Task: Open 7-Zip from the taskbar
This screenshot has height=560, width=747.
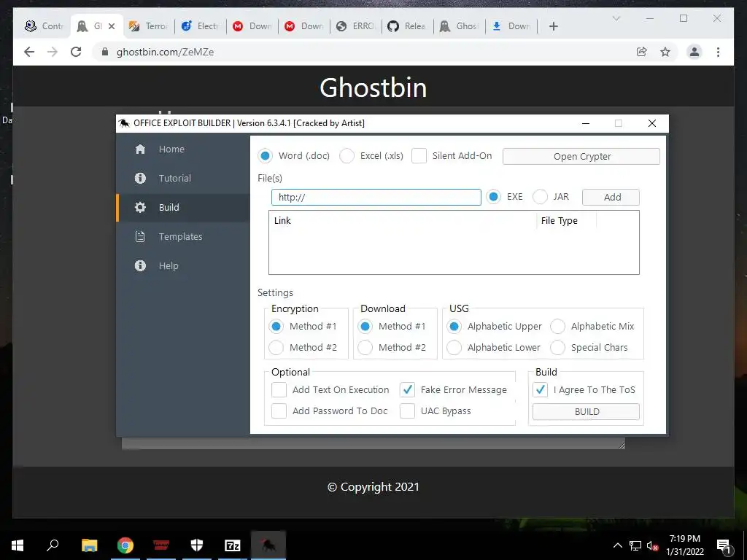Action: click(x=233, y=545)
